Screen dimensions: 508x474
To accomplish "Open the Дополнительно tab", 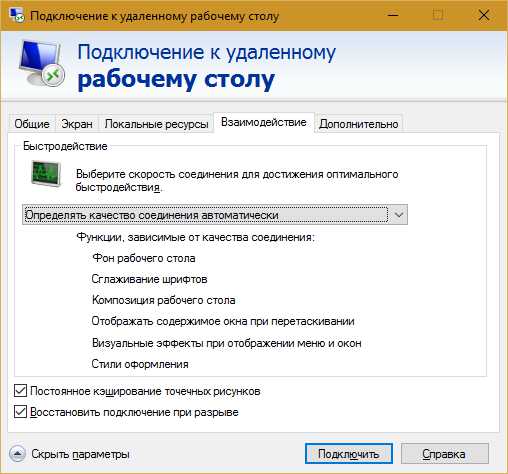I will tap(359, 124).
